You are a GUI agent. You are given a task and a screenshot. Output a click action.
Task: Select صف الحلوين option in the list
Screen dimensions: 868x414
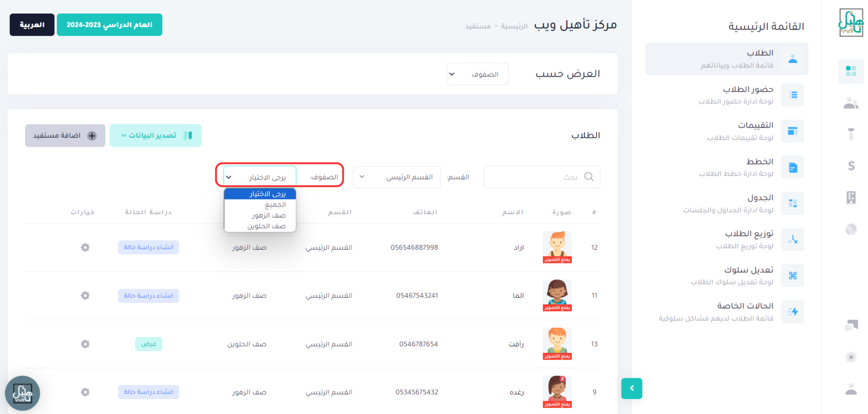260,226
